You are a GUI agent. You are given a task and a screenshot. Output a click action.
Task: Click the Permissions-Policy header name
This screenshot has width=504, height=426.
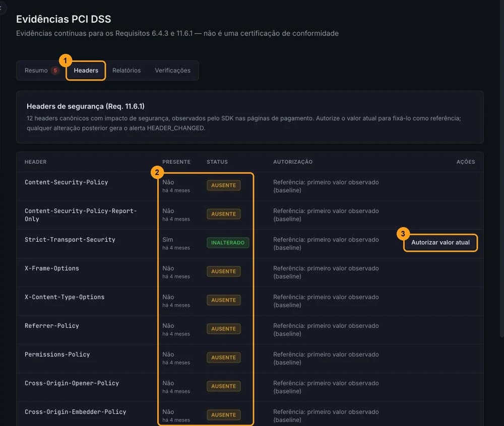(57, 354)
